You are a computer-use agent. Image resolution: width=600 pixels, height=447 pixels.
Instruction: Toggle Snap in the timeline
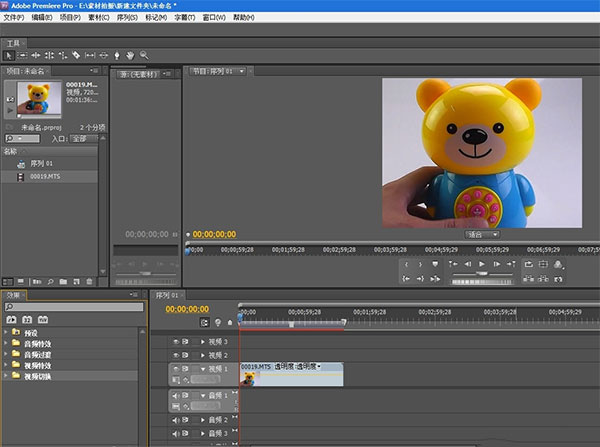click(x=204, y=323)
